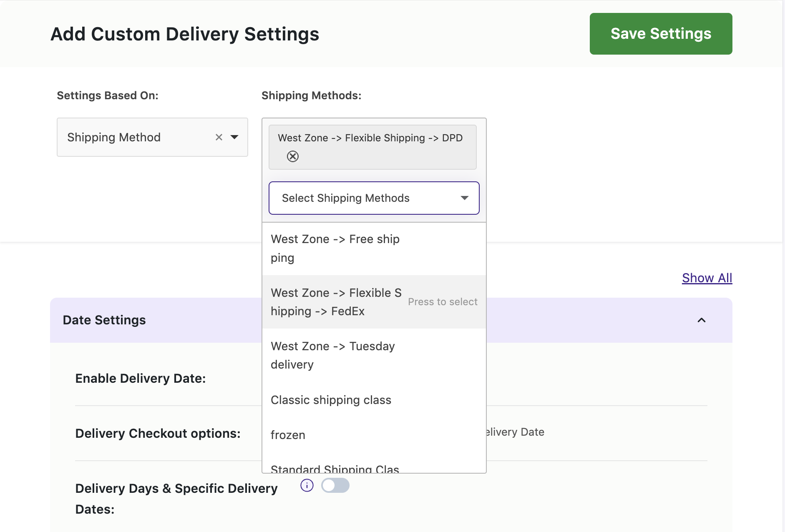Click the Select Shipping Methods dropdown arrow
This screenshot has width=785, height=532.
tap(464, 198)
